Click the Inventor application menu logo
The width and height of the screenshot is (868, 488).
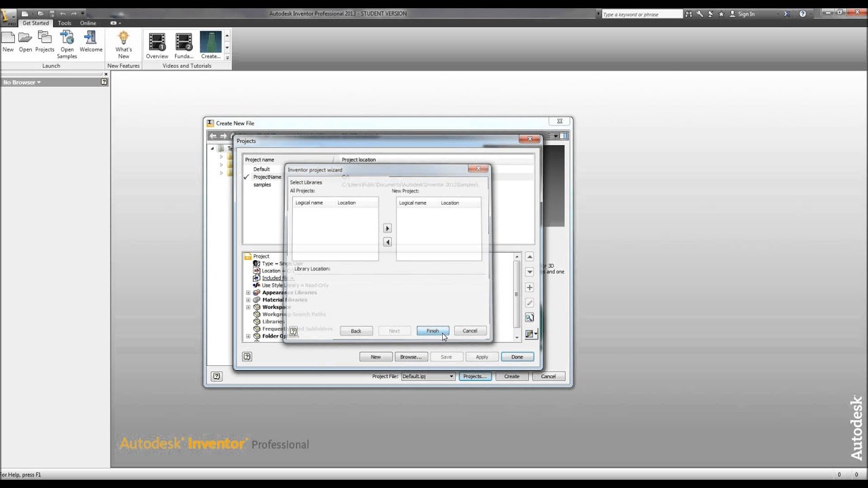tap(7, 16)
